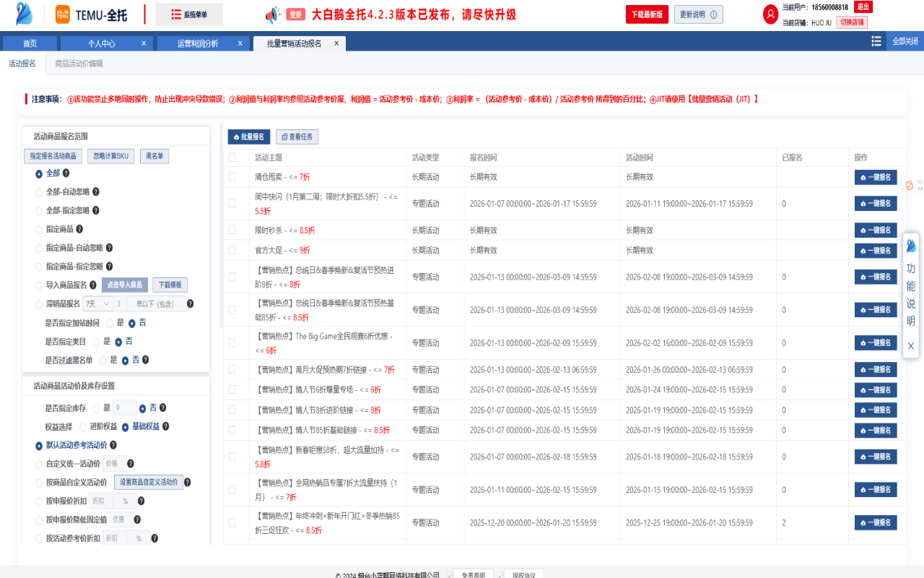
Task: Tick the checkbox for 官方大促 row
Action: coord(232,251)
